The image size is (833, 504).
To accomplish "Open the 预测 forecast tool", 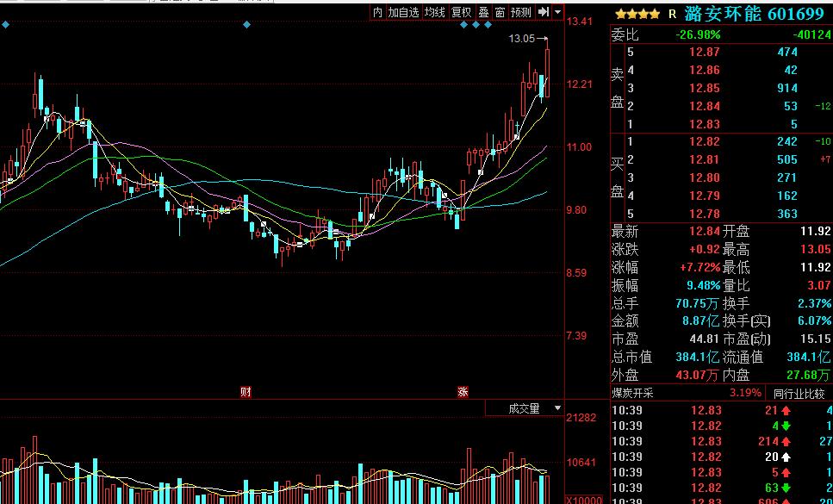I will click(x=521, y=12).
